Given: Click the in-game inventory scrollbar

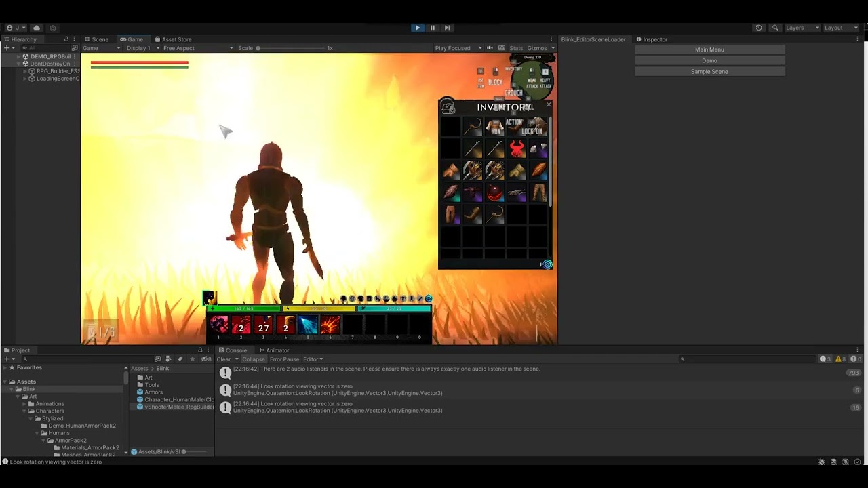Looking at the screenshot, I should (551, 163).
